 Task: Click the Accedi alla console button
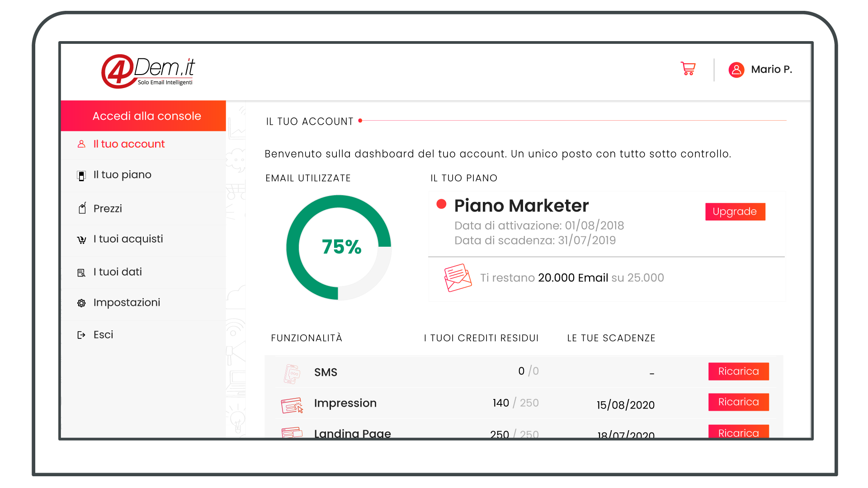(146, 116)
